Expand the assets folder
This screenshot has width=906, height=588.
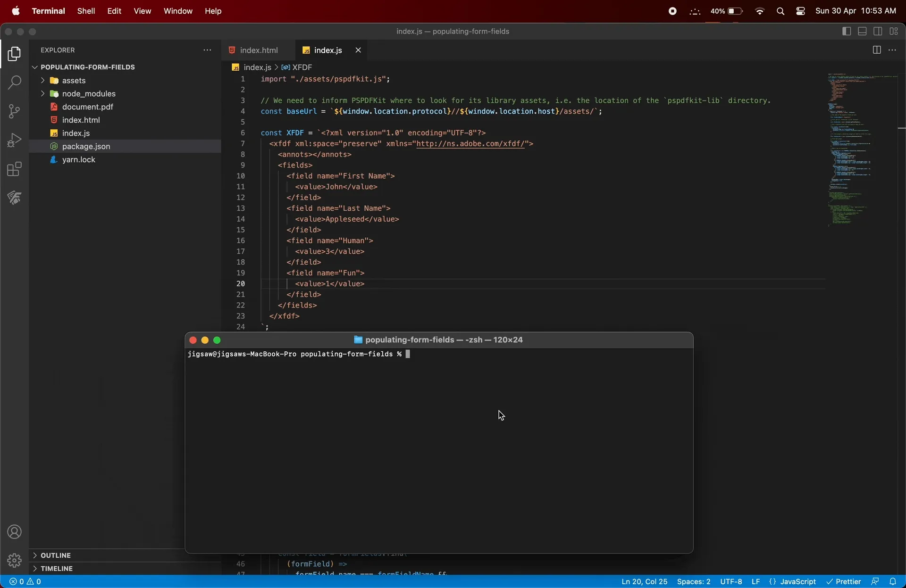click(74, 81)
